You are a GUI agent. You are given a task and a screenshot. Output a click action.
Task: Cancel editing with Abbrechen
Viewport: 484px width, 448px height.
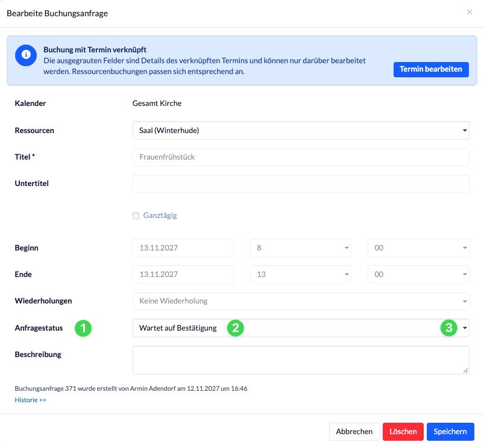tap(354, 432)
